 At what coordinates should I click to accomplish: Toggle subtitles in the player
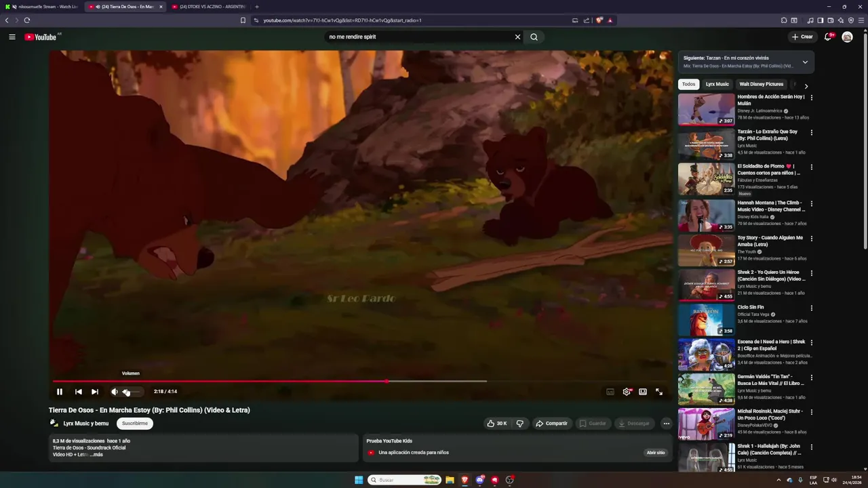coord(610,392)
